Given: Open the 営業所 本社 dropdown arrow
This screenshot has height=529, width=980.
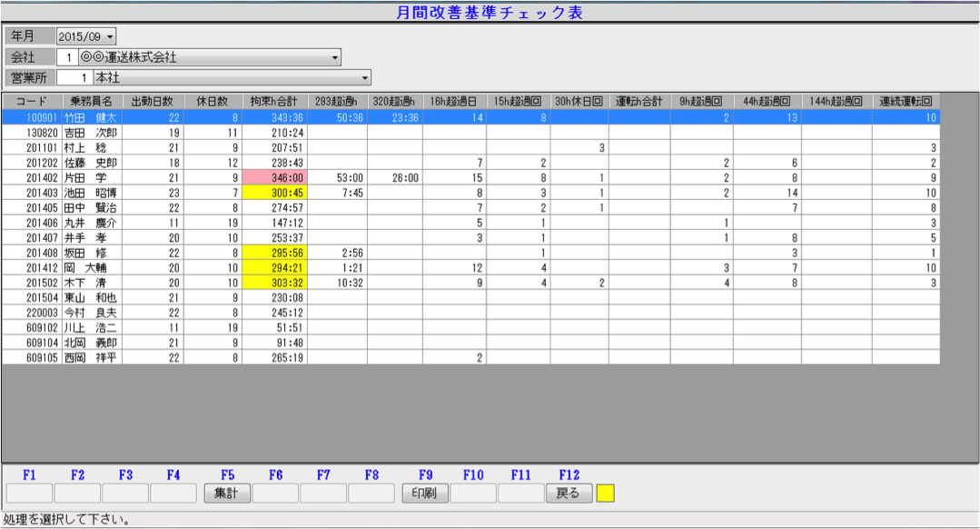Looking at the screenshot, I should (x=365, y=78).
